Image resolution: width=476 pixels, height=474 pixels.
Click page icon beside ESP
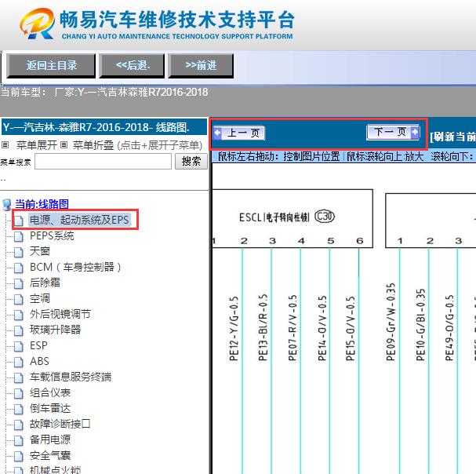pyautogui.click(x=19, y=346)
